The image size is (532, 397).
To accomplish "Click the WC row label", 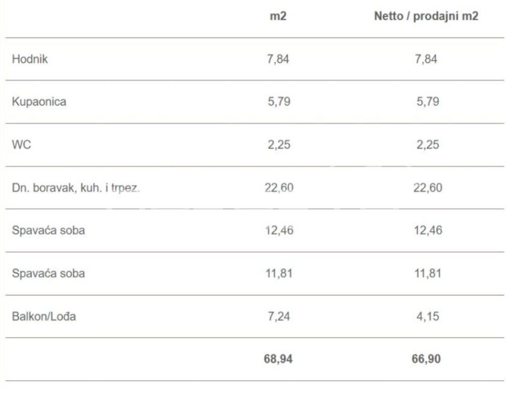I will pos(21,145).
